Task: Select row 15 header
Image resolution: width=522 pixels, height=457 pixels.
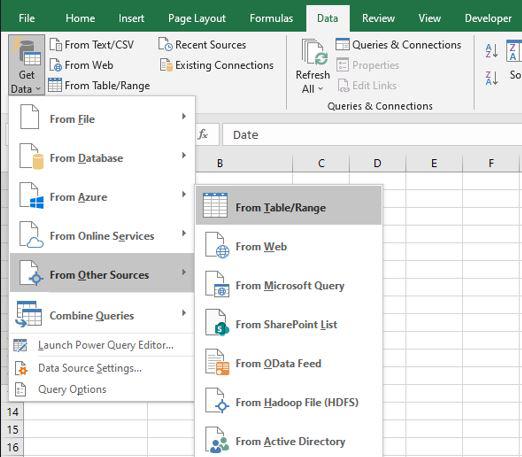Action: [13, 430]
